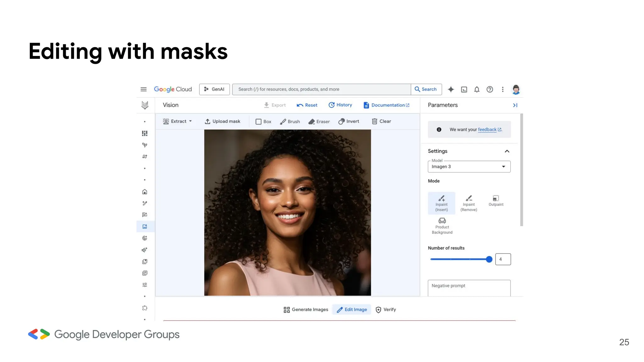Click the user account avatar
The width and height of the screenshot is (644, 362).
tap(516, 90)
